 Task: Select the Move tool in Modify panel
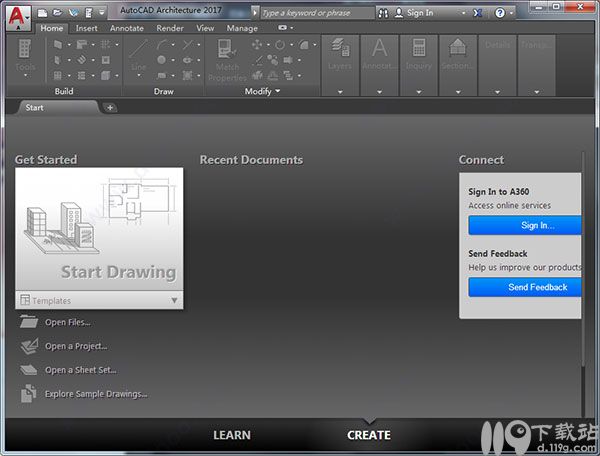(x=257, y=44)
